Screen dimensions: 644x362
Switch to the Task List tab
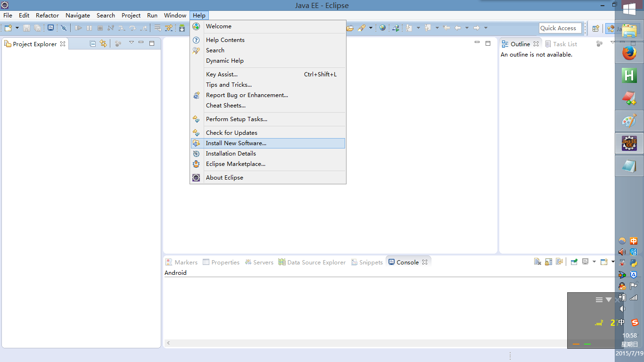[561, 44]
